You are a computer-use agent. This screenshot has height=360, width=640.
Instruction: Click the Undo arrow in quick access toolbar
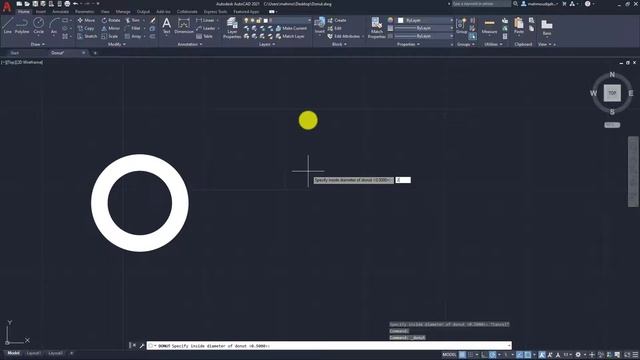coord(76,4)
